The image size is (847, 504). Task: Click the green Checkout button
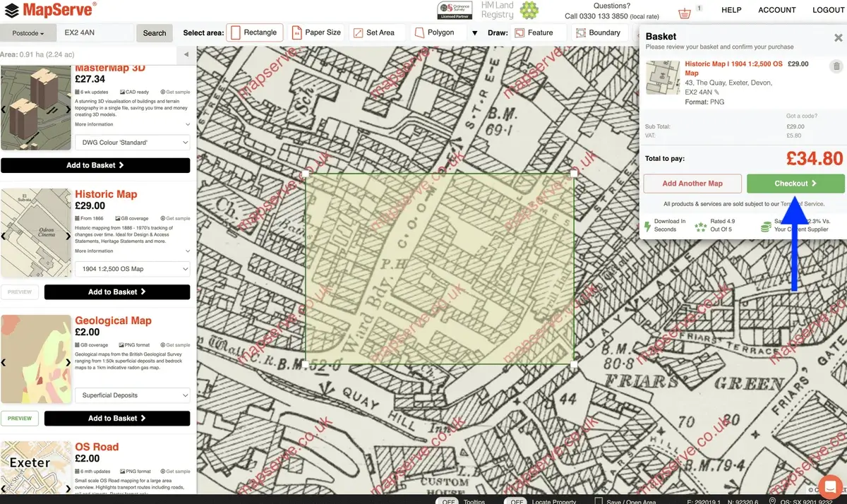pyautogui.click(x=795, y=184)
